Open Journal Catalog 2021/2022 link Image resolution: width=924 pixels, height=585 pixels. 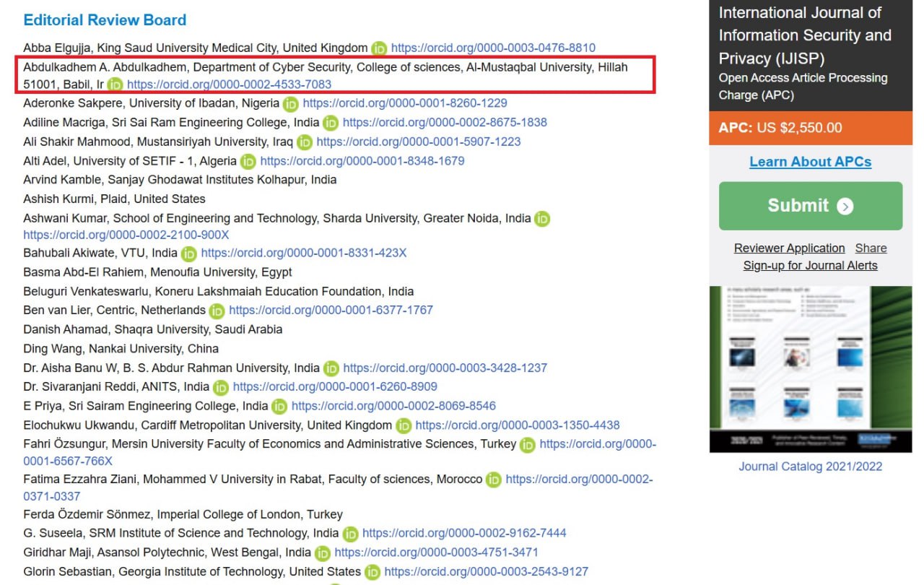(x=811, y=467)
